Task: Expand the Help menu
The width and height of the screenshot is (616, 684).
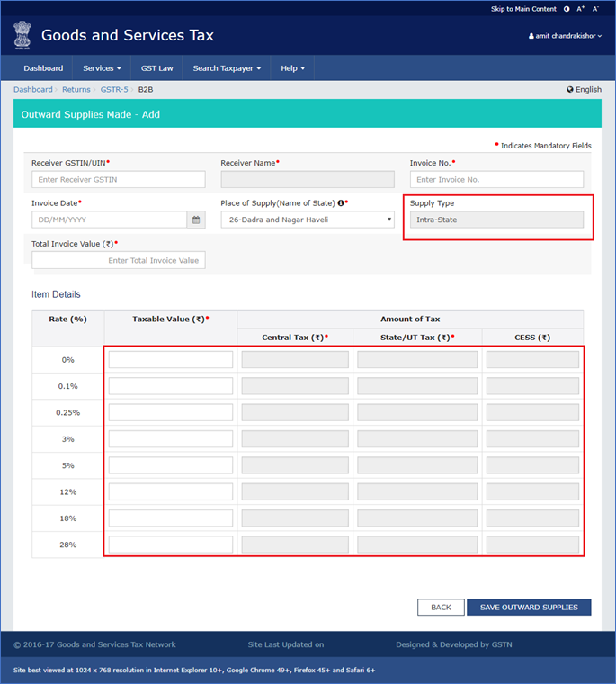Action: click(292, 68)
